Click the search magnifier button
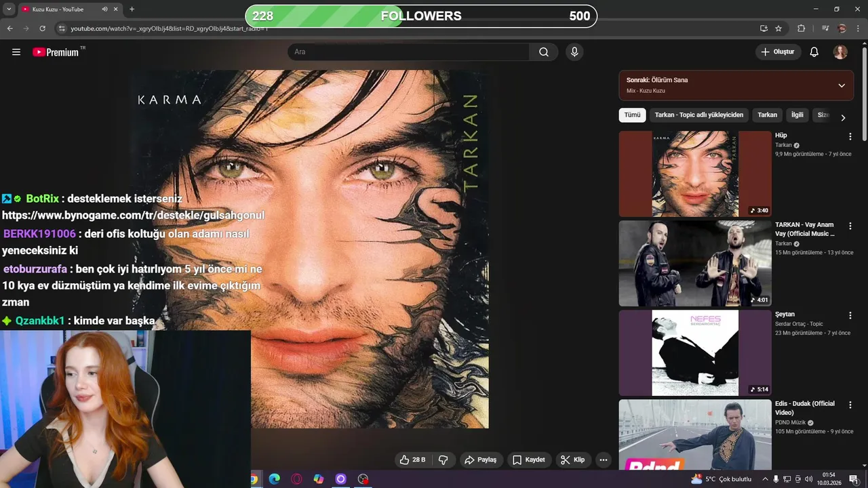Image resolution: width=868 pixels, height=488 pixels. (544, 52)
